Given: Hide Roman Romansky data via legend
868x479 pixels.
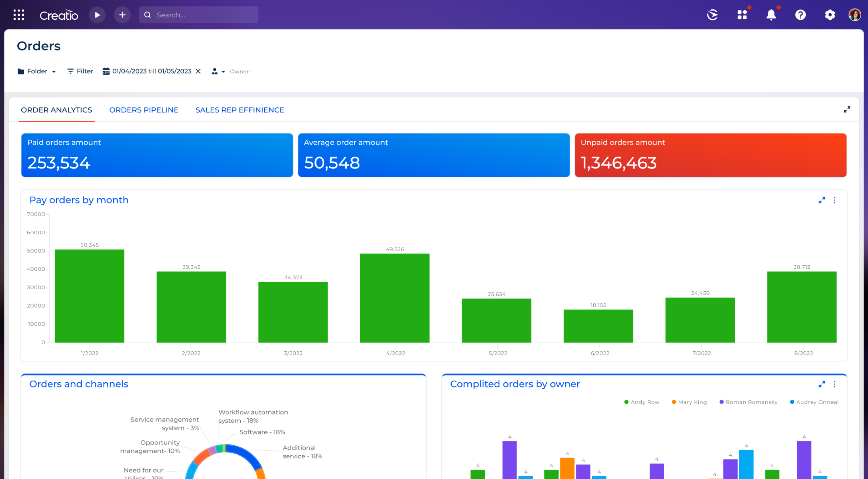Looking at the screenshot, I should click(748, 402).
